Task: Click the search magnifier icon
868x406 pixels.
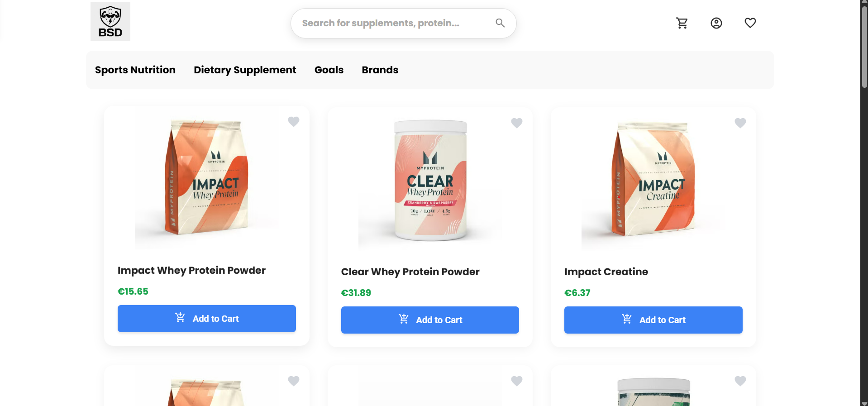Action: coord(500,23)
